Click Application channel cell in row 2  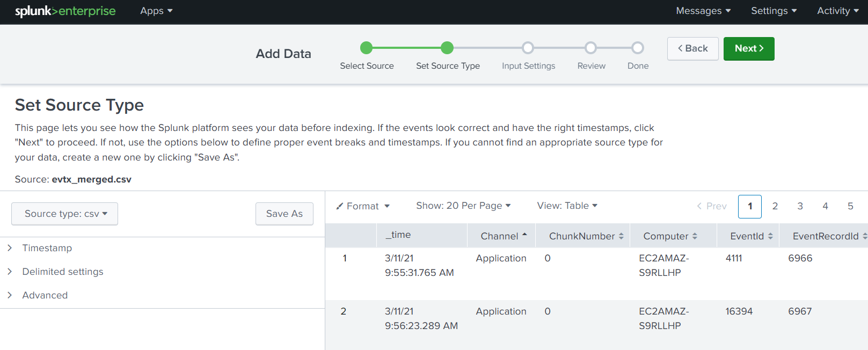click(x=501, y=311)
